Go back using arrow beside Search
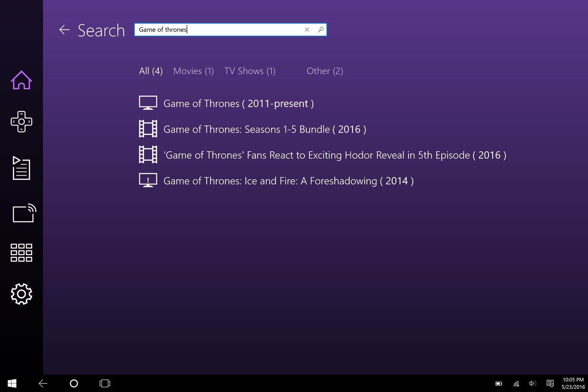 click(x=64, y=30)
